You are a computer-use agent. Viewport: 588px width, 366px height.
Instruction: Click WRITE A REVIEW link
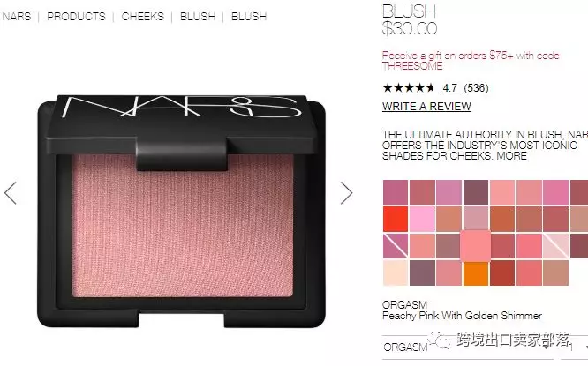(426, 107)
